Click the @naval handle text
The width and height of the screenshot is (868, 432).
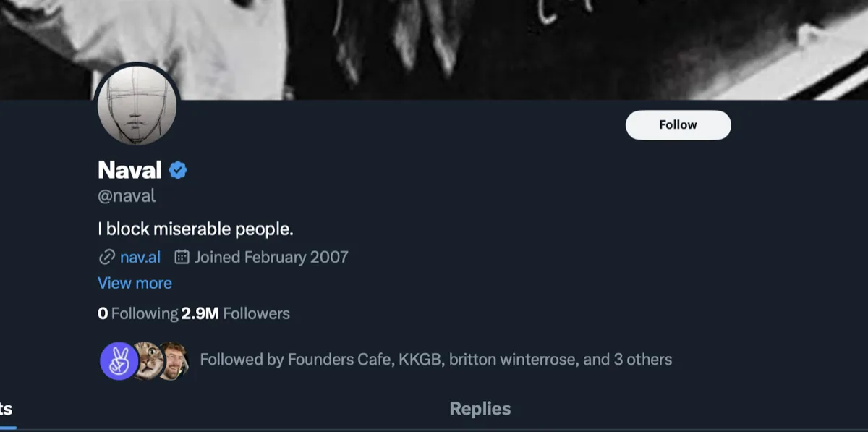click(127, 196)
